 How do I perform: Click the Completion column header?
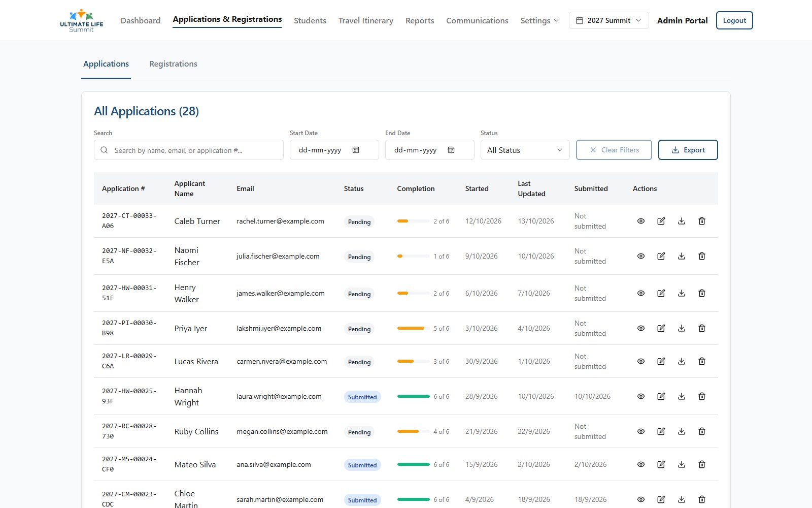click(x=416, y=188)
